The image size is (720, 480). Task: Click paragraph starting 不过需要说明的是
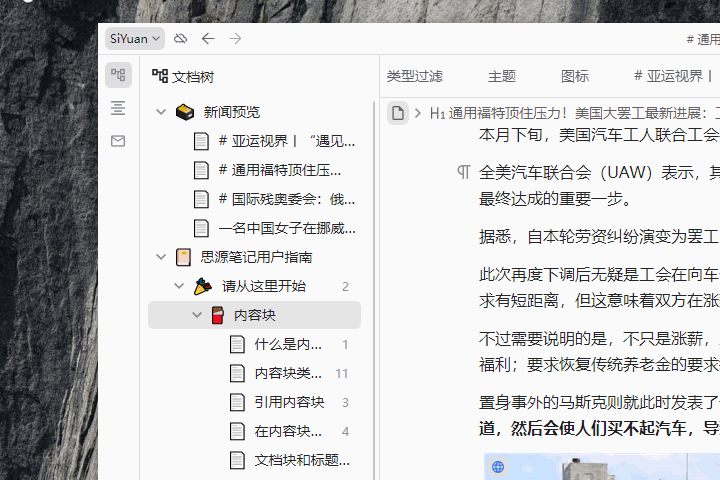click(599, 351)
